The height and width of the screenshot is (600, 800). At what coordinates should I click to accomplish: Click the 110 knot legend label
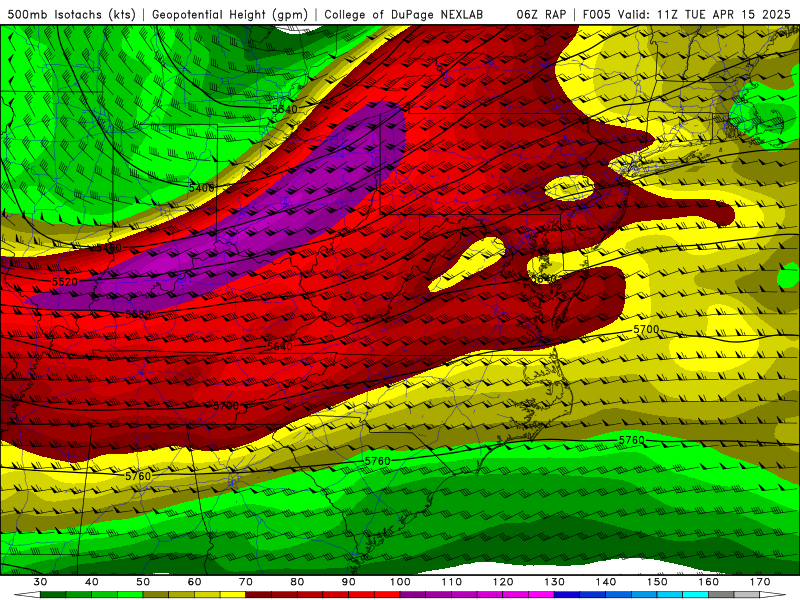point(452,582)
